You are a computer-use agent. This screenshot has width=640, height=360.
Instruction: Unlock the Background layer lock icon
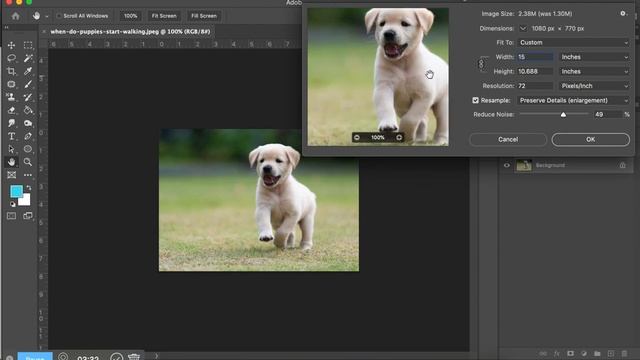tap(622, 165)
